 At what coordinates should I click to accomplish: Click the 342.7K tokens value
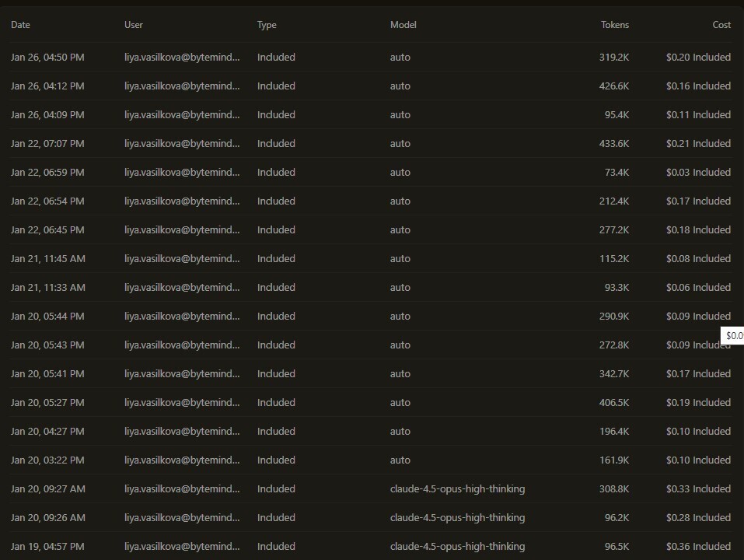click(614, 374)
